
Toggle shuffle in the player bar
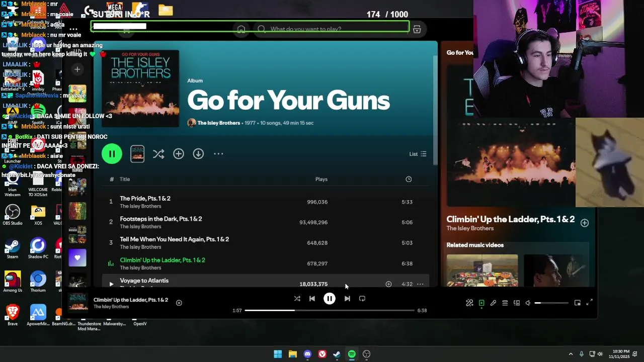(297, 299)
